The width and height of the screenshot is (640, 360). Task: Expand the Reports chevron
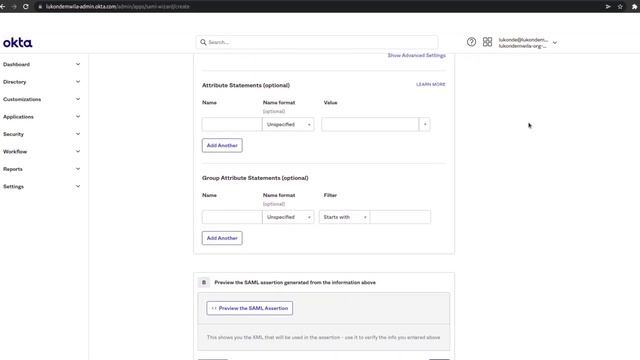coord(78,169)
